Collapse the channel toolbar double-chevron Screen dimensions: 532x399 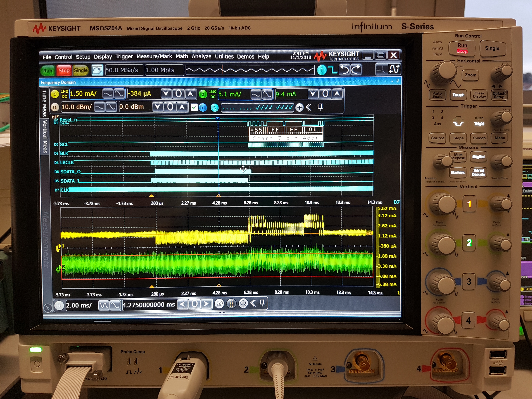(x=308, y=107)
